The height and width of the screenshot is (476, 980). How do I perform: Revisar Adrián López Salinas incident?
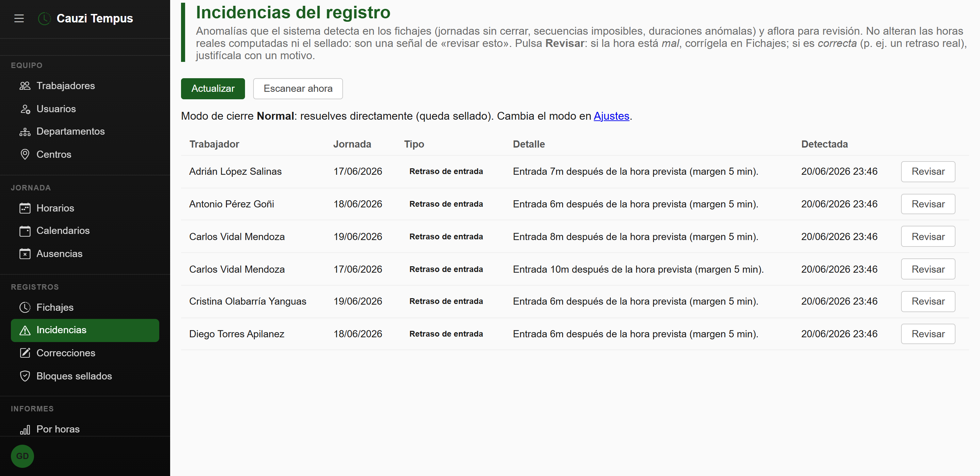point(928,171)
